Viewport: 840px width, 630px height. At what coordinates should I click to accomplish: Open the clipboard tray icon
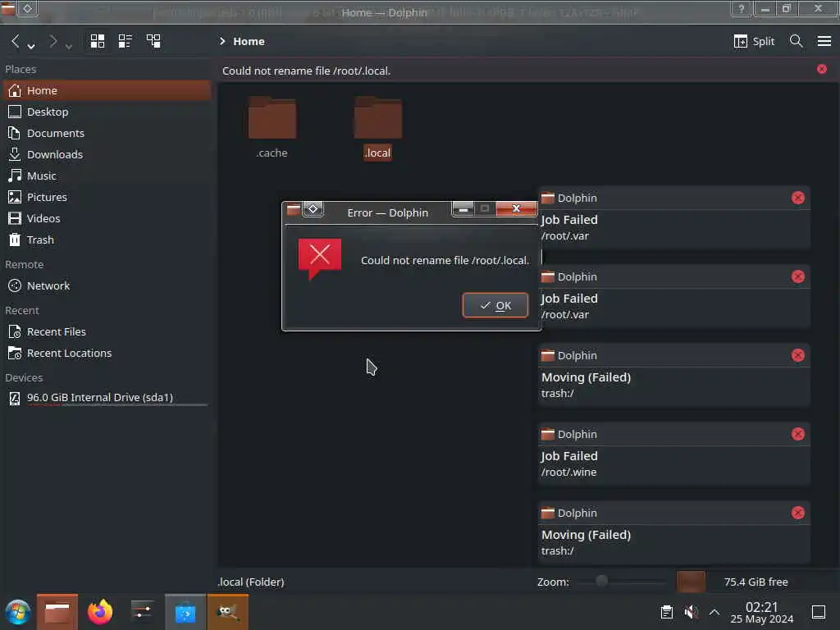click(666, 612)
